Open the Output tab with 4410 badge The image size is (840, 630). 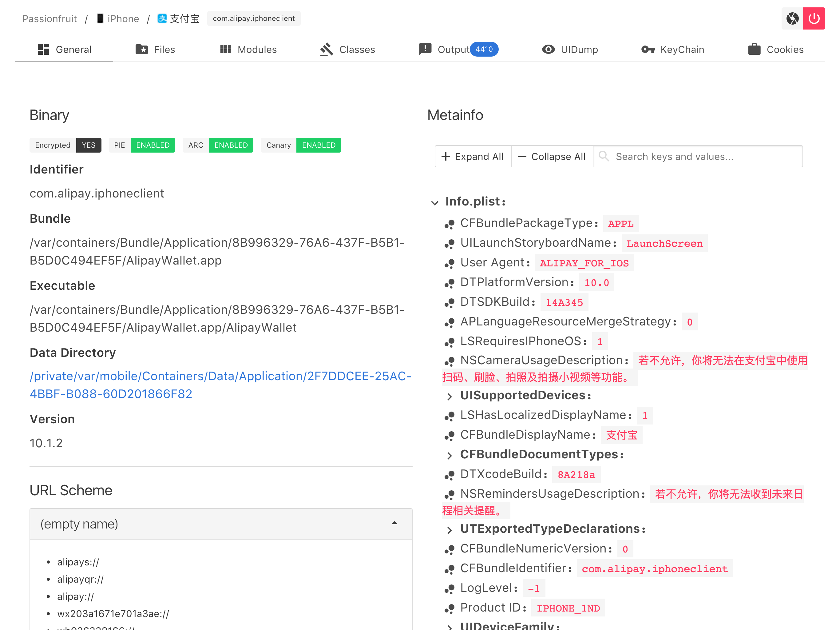[458, 50]
